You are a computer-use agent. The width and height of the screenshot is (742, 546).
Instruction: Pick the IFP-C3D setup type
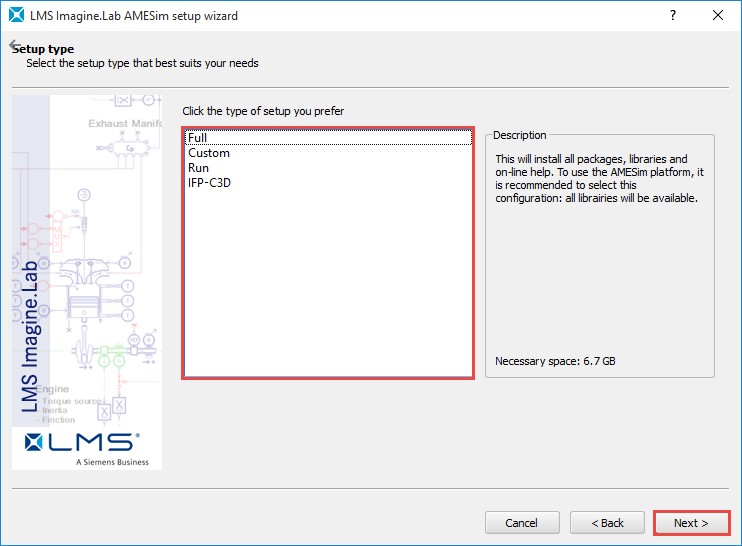[210, 183]
